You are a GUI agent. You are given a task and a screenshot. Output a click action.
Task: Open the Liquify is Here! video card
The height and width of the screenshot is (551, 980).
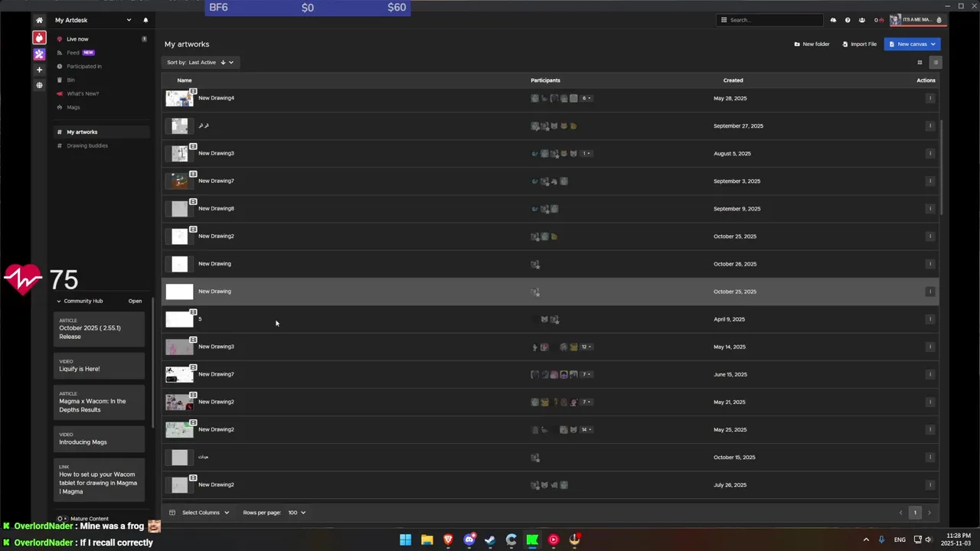click(x=99, y=365)
